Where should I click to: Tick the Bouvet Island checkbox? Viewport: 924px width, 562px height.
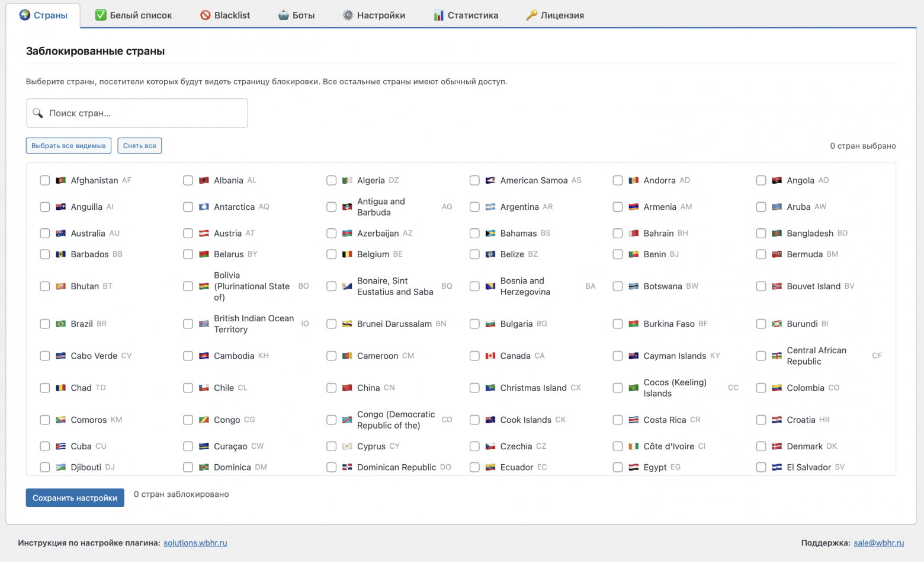click(761, 286)
